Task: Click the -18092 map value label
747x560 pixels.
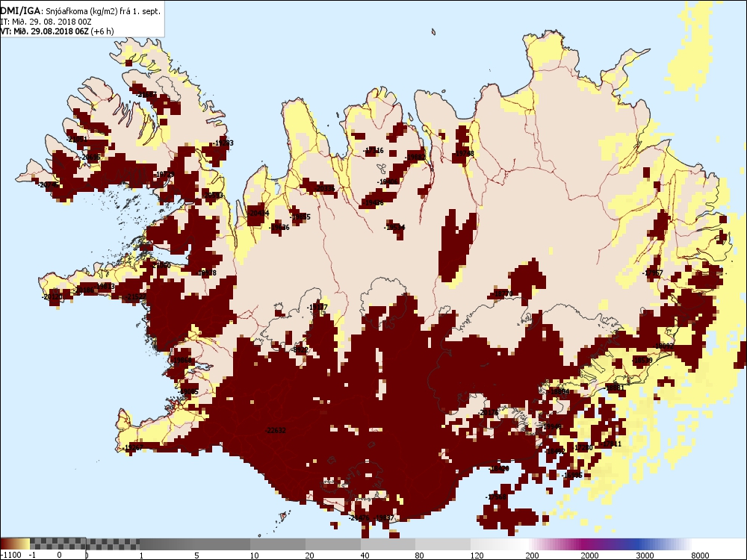Action: (663, 346)
